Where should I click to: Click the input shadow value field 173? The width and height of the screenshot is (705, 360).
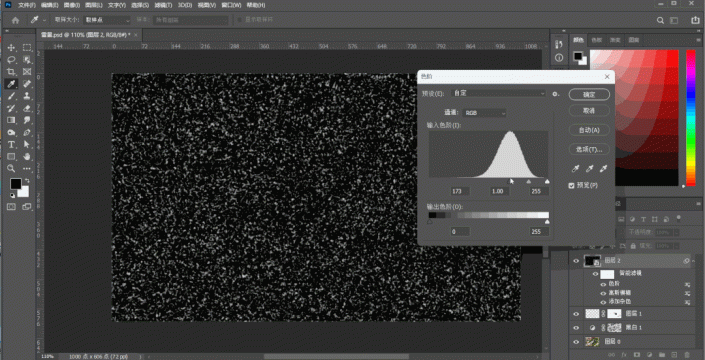pos(460,191)
